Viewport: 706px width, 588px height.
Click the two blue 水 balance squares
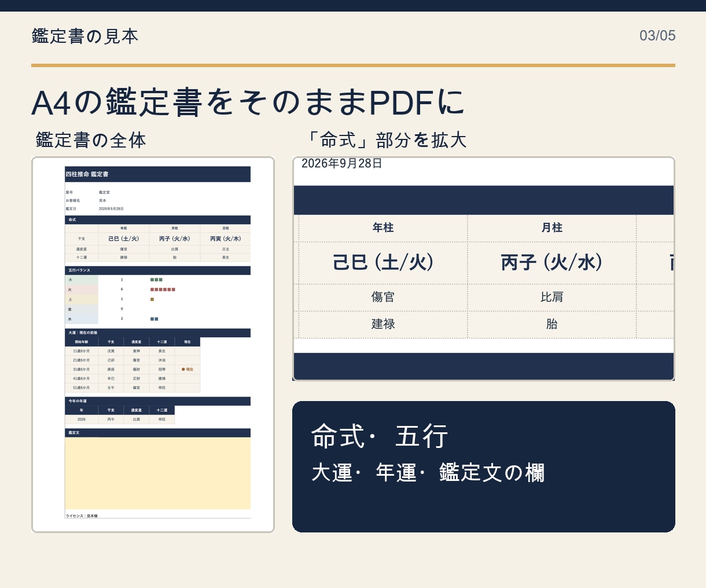coord(154,319)
